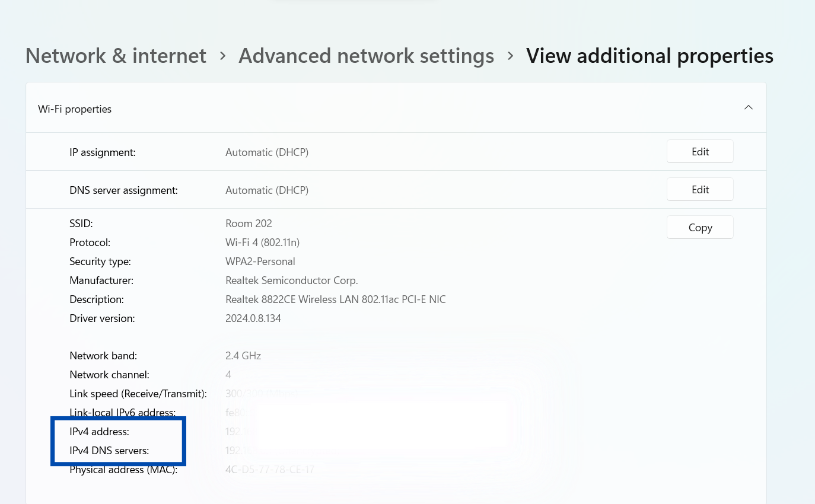
Task: Collapse the Wi-Fi properties section chevron
Action: point(749,107)
